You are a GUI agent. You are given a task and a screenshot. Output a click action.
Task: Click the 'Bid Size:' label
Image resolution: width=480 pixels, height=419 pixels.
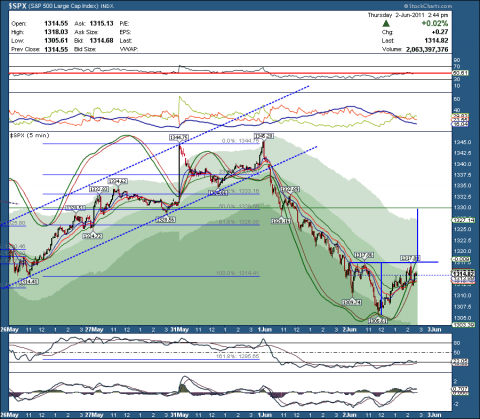(x=85, y=49)
